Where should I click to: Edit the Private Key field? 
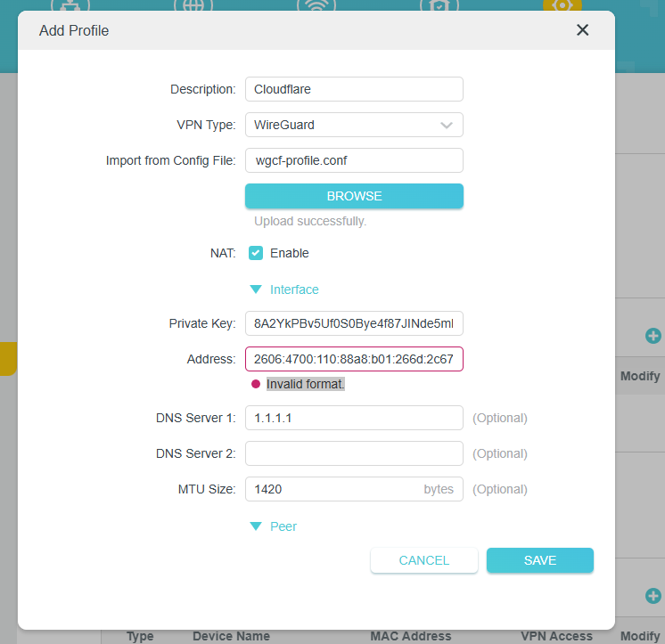coord(354,323)
